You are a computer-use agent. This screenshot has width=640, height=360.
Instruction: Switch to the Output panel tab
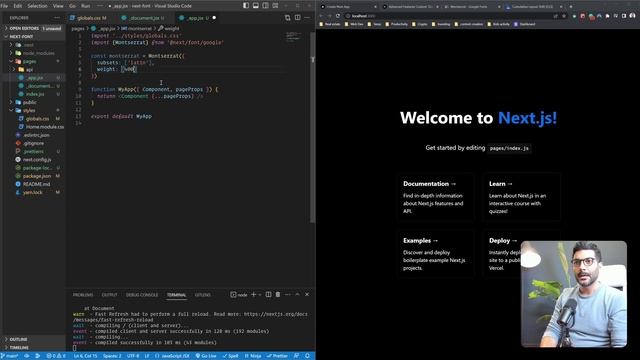[x=109, y=295]
